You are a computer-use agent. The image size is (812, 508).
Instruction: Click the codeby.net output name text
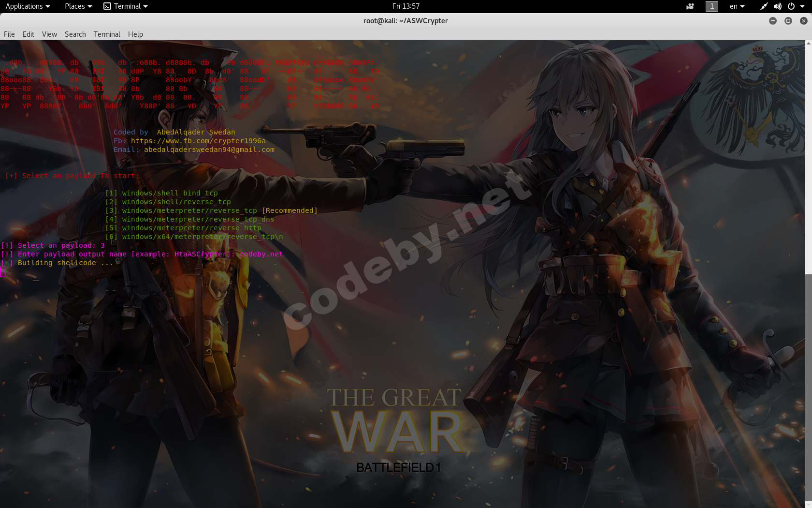click(x=261, y=254)
